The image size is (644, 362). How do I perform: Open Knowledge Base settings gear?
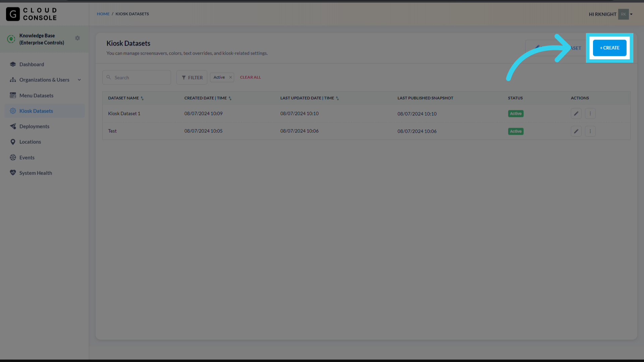[77, 38]
